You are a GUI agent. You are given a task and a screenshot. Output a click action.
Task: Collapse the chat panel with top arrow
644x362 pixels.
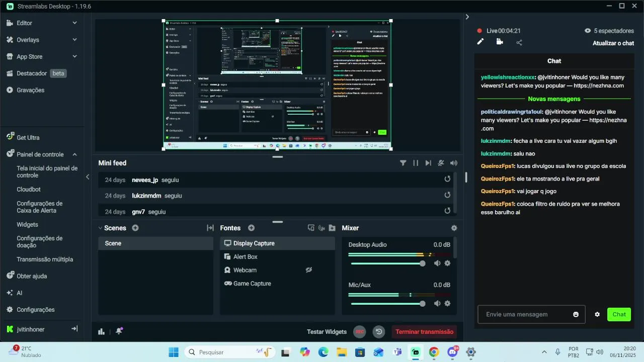467,17
